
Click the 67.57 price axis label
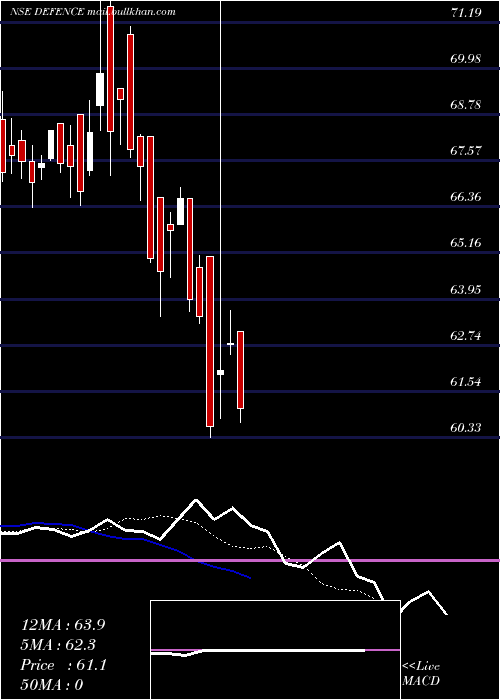466,151
